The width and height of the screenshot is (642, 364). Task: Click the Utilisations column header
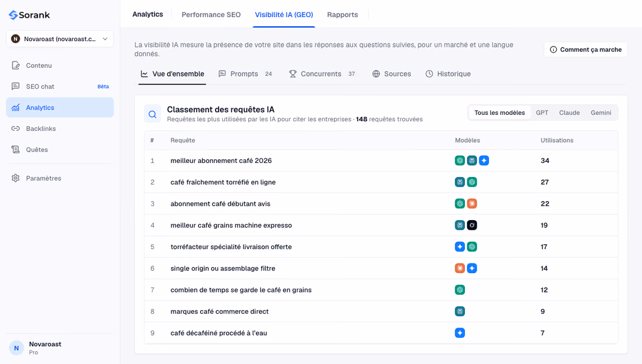(x=557, y=141)
